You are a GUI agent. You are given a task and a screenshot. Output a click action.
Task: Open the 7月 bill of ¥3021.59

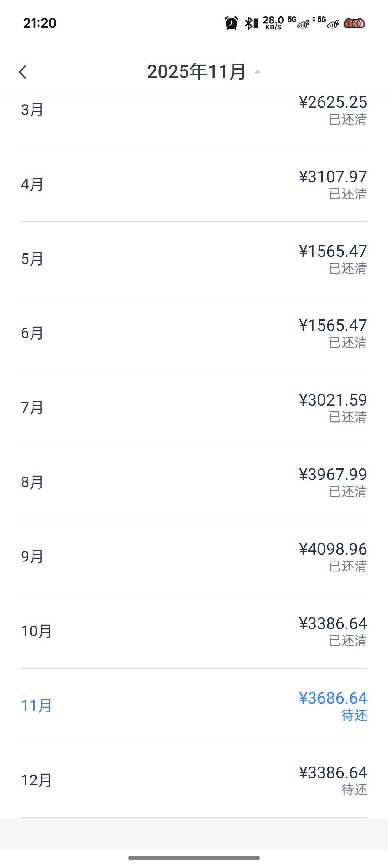click(194, 408)
